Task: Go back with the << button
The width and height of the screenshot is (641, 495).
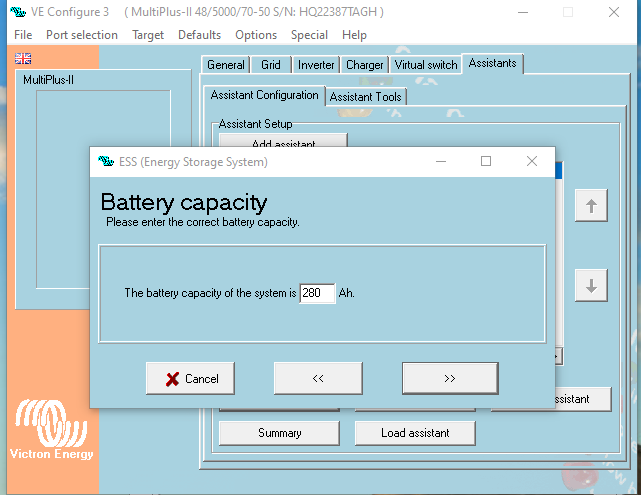Action: [x=318, y=379]
